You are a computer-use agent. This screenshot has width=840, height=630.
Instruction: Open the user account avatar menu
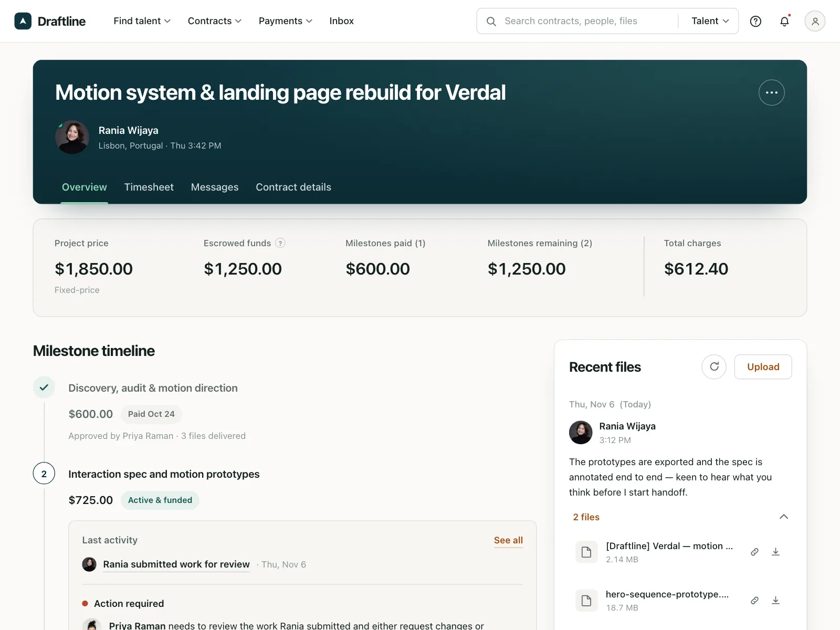815,21
